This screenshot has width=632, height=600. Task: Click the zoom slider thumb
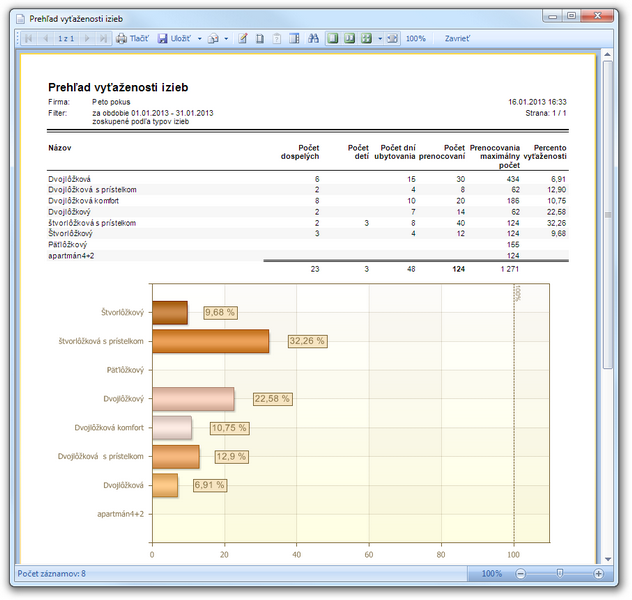tap(559, 573)
